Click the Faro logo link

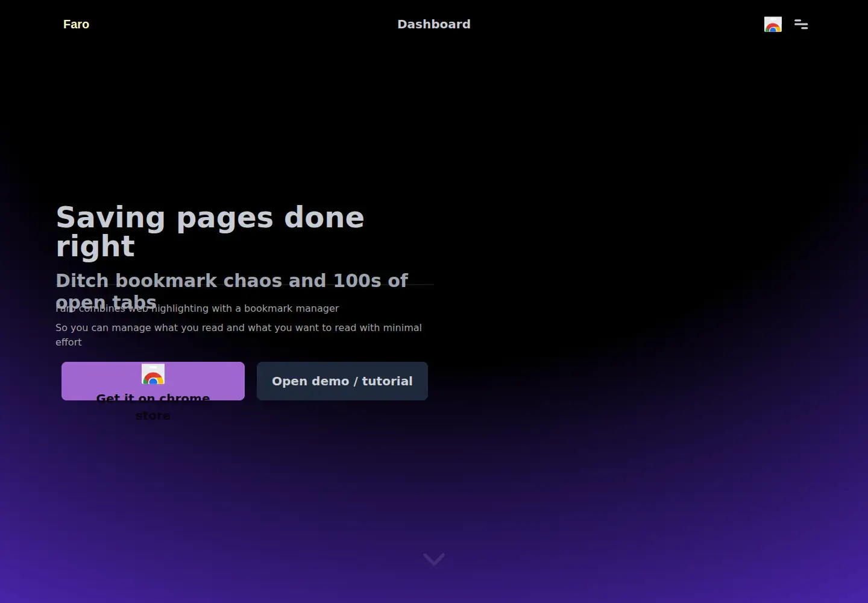(x=76, y=24)
